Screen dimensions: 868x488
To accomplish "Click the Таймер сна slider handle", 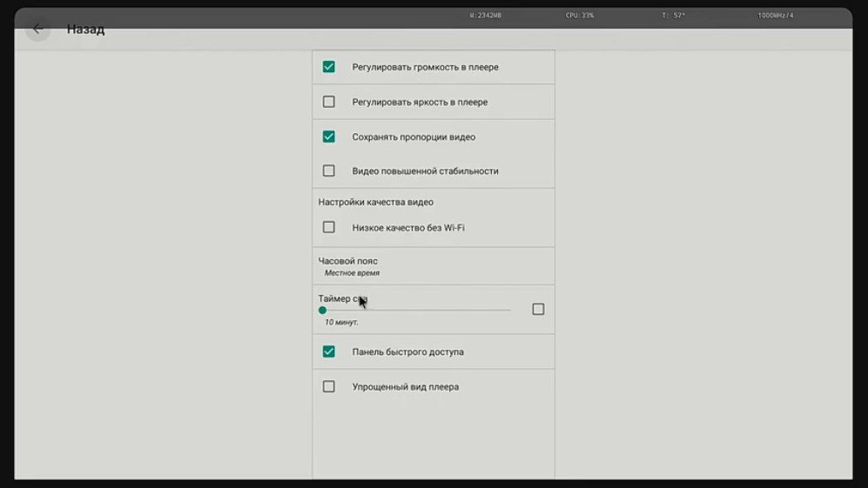I will coord(322,310).
